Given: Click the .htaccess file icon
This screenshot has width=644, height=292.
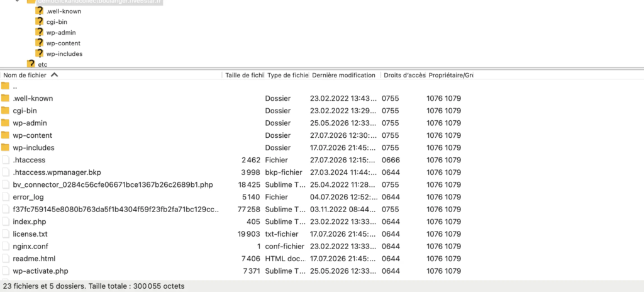Looking at the screenshot, I should tap(5, 160).
